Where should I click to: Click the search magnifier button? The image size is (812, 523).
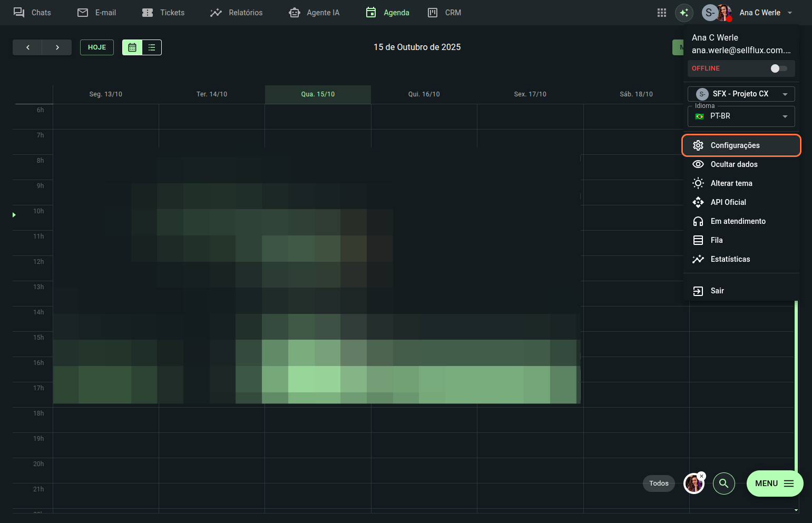pos(723,483)
